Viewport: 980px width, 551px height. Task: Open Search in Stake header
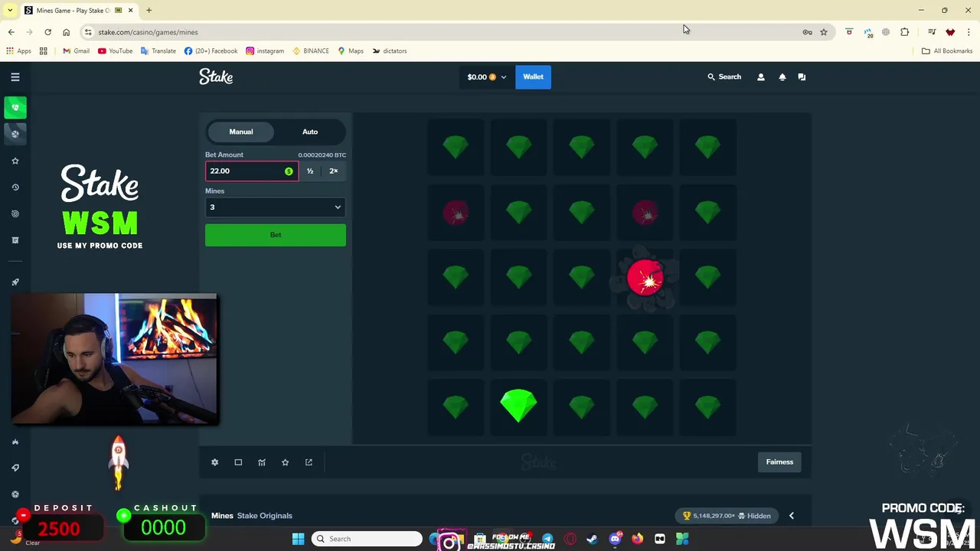(724, 77)
